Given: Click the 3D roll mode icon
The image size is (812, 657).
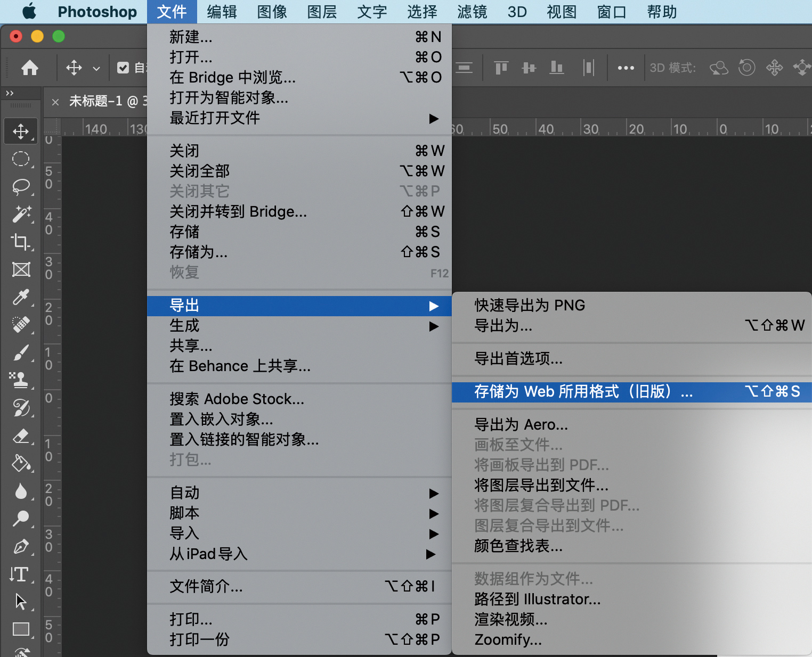Looking at the screenshot, I should [x=746, y=68].
